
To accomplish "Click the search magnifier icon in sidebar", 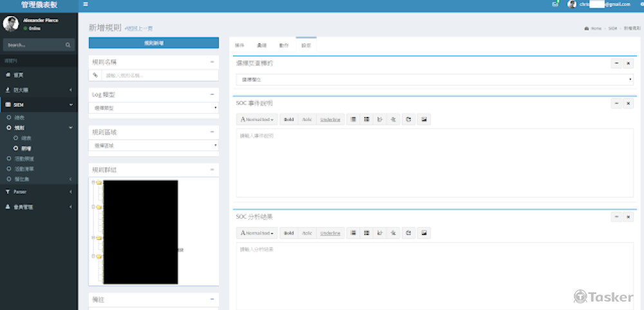I will 68,45.
